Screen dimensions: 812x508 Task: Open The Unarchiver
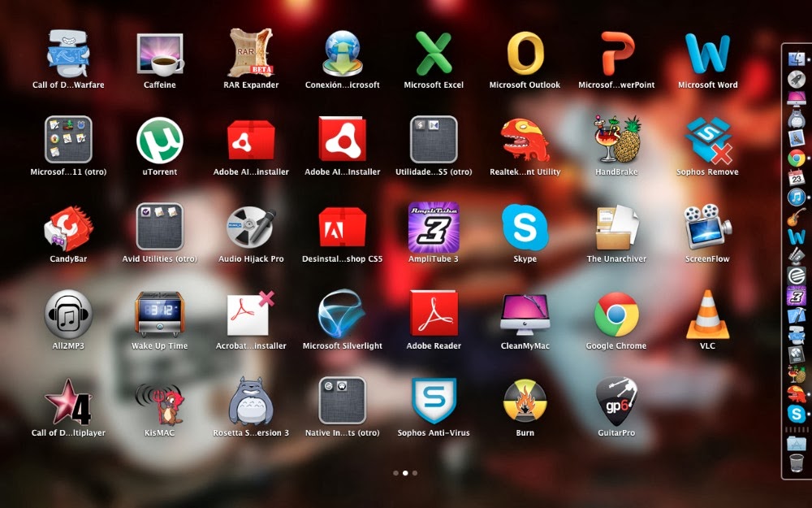point(616,228)
